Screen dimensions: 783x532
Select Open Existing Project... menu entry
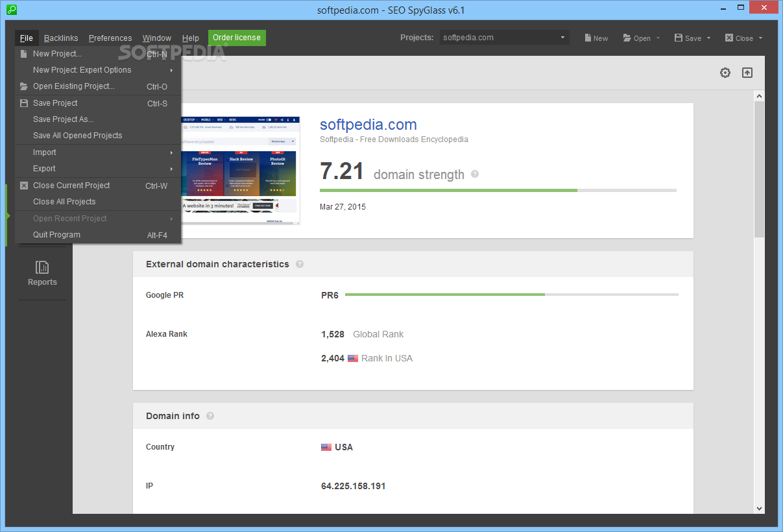coord(98,86)
